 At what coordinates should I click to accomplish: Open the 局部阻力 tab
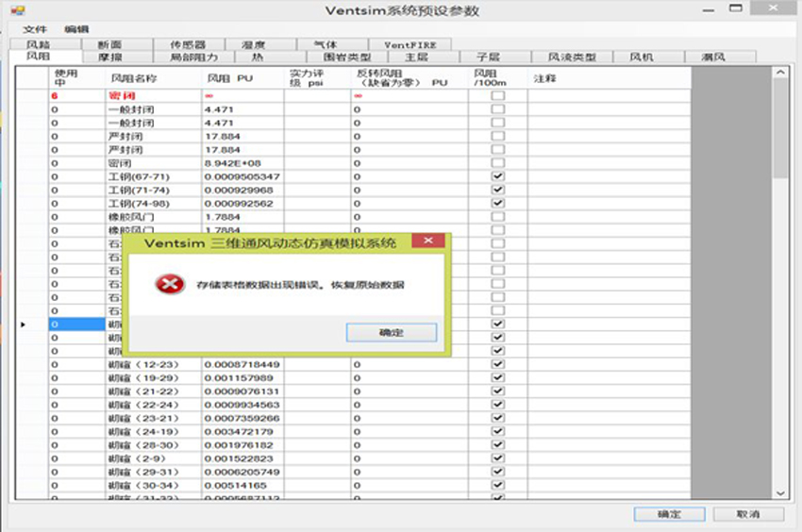[x=193, y=57]
